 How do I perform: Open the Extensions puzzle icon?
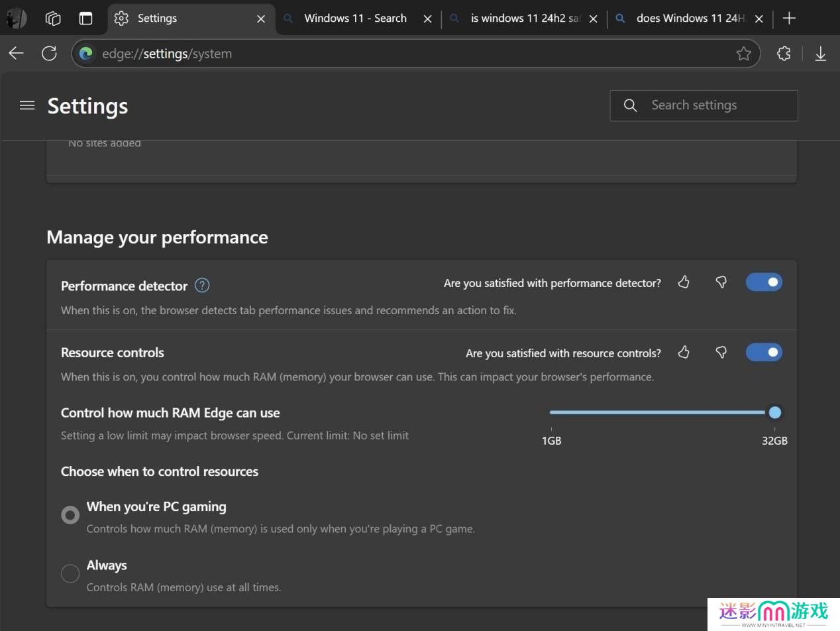784,54
